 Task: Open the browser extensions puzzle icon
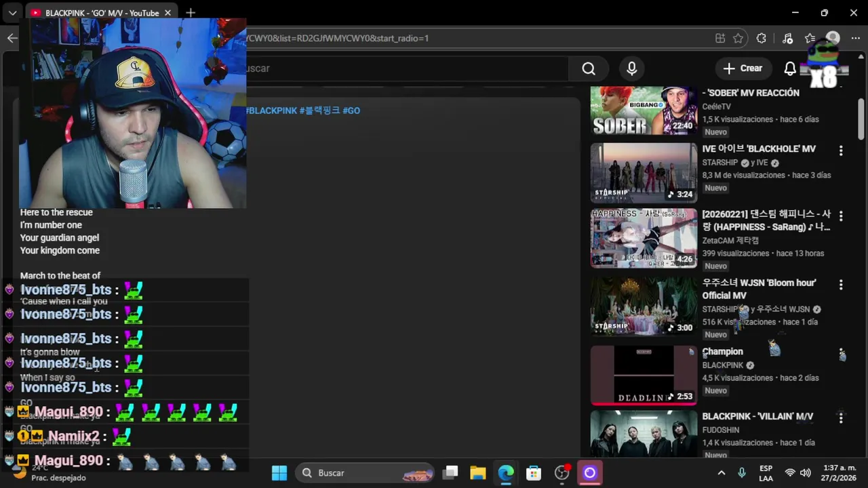(x=762, y=39)
